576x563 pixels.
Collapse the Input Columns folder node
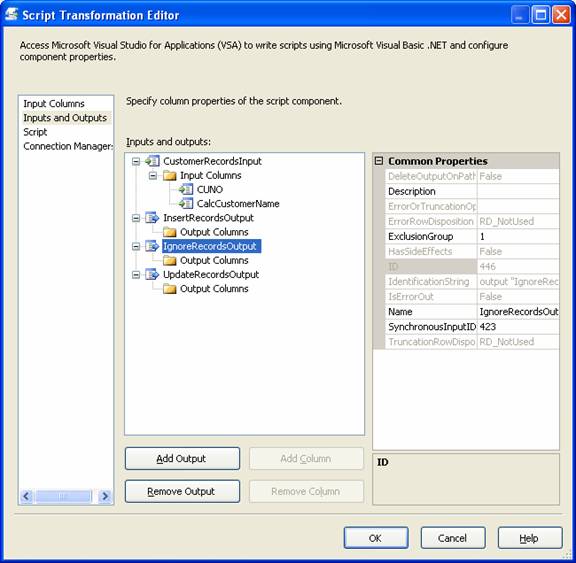pyautogui.click(x=153, y=176)
